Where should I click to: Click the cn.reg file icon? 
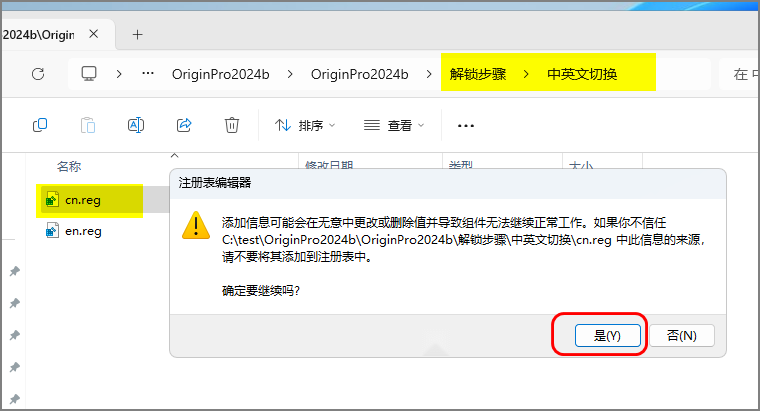coord(52,199)
